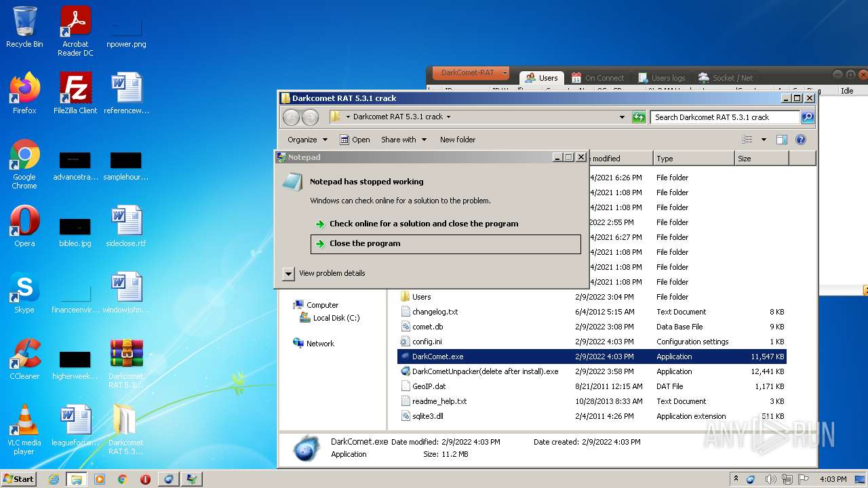Click Internet Explorer taskbar icon
868x488 pixels.
[x=54, y=479]
